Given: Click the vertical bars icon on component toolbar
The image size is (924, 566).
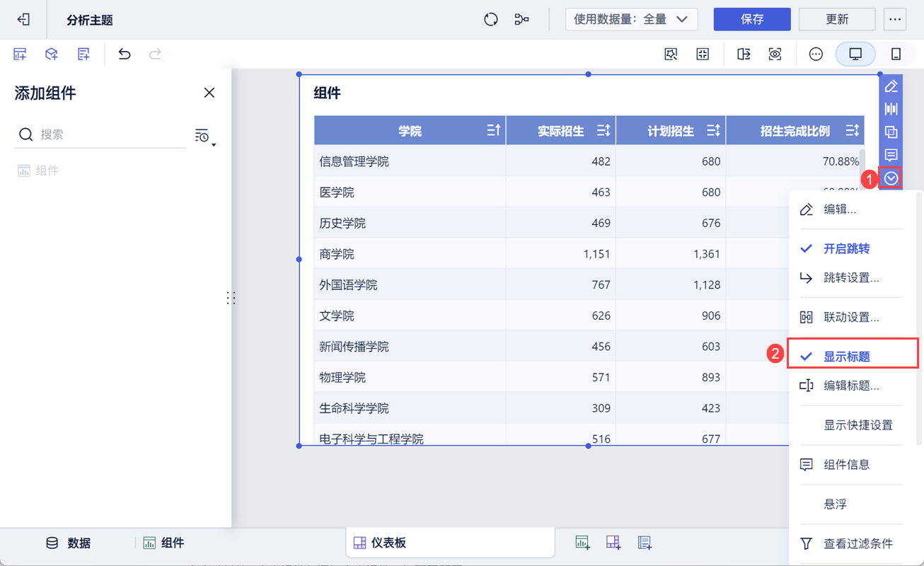Looking at the screenshot, I should (x=891, y=109).
